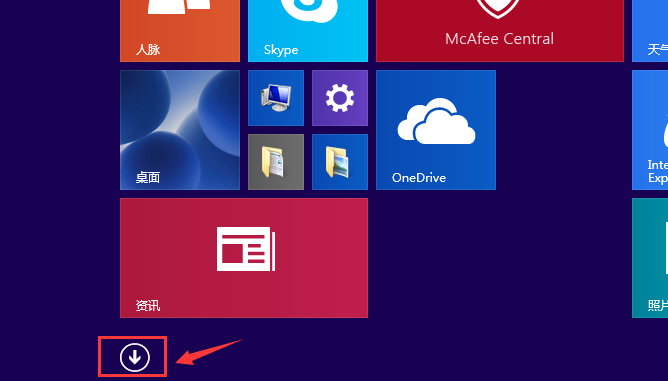Screen dimensions: 668x381
Task: Launch the OneDrive tile
Action: [x=436, y=130]
